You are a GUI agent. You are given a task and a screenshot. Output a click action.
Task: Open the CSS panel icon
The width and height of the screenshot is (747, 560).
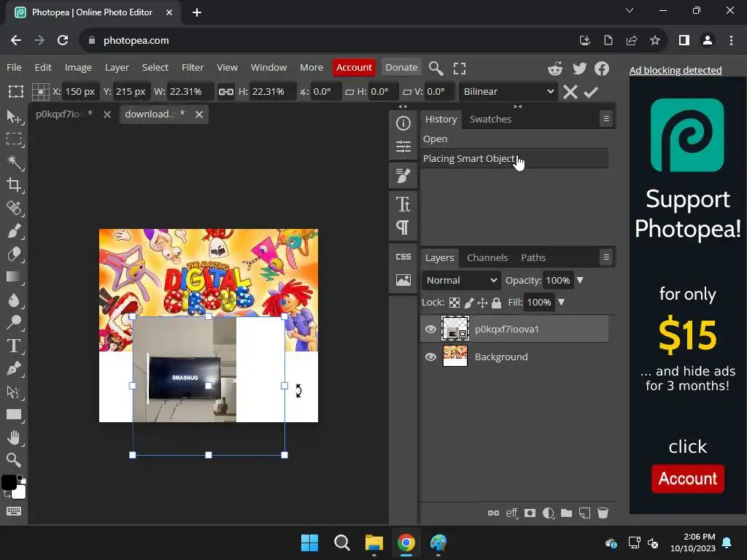click(403, 257)
